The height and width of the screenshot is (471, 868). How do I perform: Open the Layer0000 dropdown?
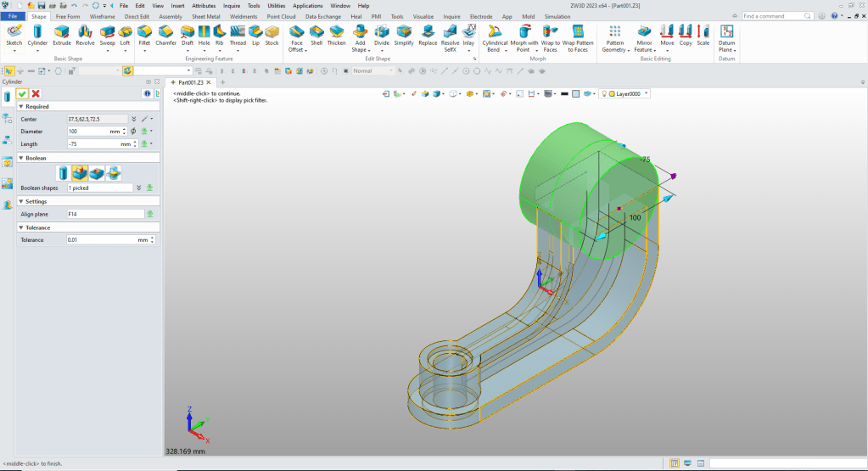pyautogui.click(x=647, y=93)
